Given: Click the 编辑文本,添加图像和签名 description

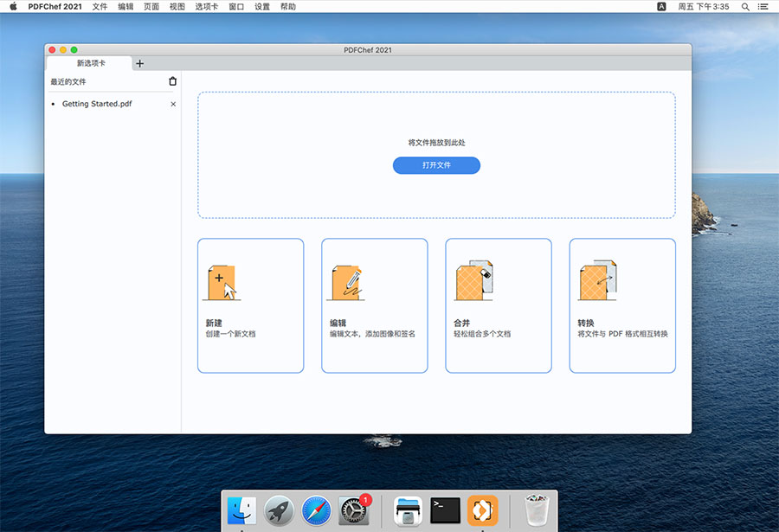Looking at the screenshot, I should (x=372, y=334).
